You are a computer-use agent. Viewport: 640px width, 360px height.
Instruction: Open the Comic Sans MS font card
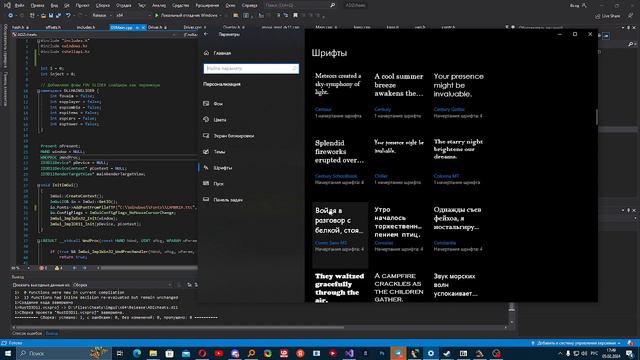tap(340, 235)
